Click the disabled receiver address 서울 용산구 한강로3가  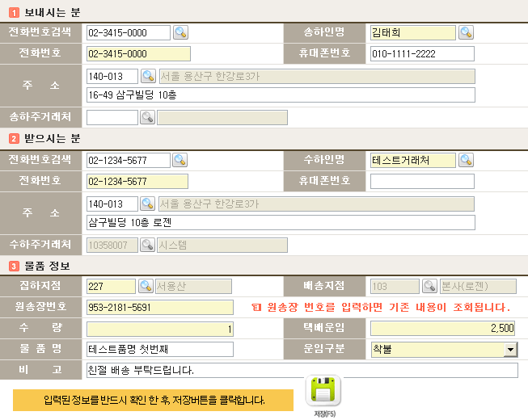click(x=316, y=204)
